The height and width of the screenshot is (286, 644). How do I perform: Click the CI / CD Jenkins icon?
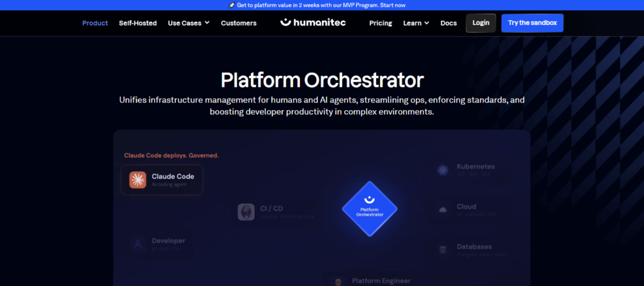[x=246, y=212]
